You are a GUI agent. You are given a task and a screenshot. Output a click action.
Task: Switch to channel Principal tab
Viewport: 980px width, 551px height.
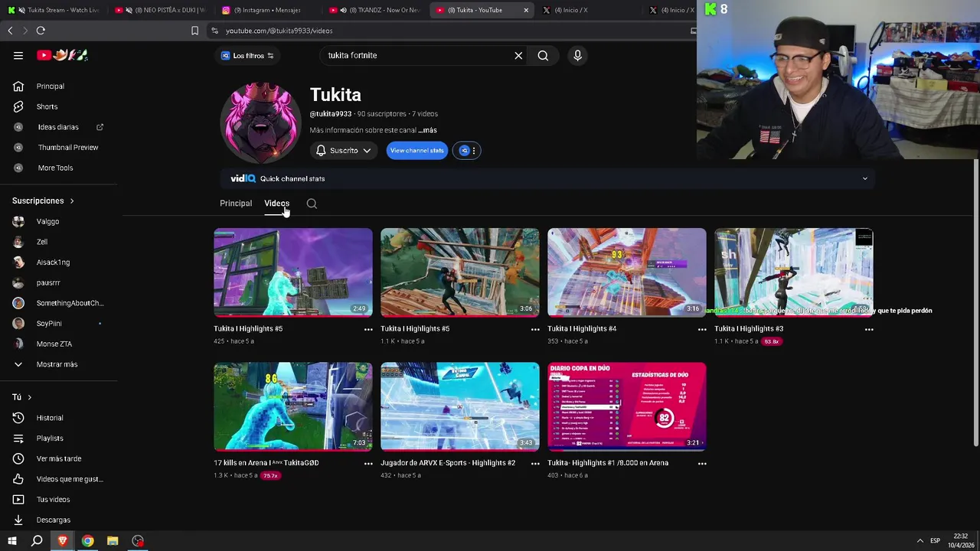(x=236, y=204)
